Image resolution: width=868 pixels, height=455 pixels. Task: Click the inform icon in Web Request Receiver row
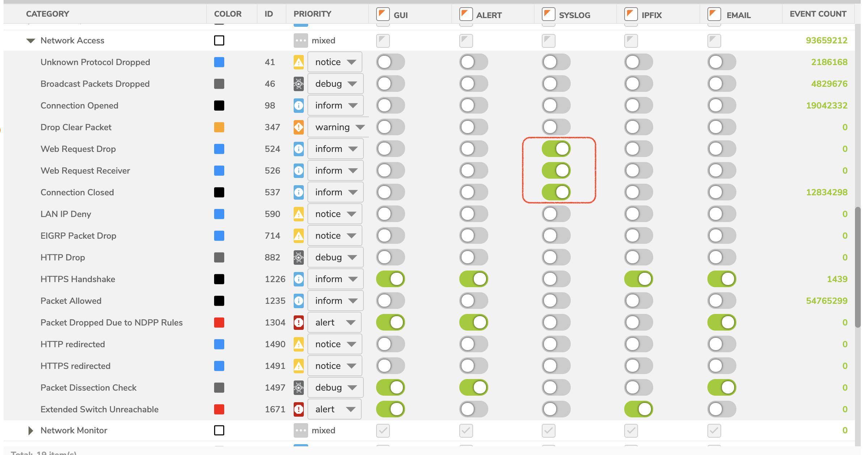[x=298, y=171]
